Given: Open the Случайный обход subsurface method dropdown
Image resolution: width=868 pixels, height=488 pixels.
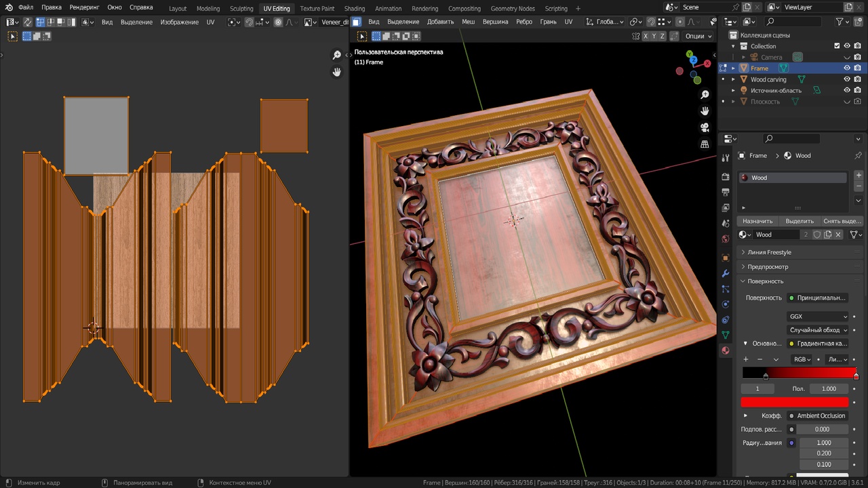Looking at the screenshot, I should (818, 330).
